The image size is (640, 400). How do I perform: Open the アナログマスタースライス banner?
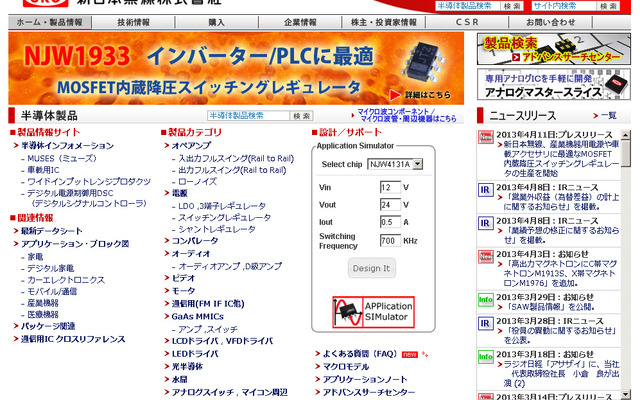pyautogui.click(x=554, y=84)
